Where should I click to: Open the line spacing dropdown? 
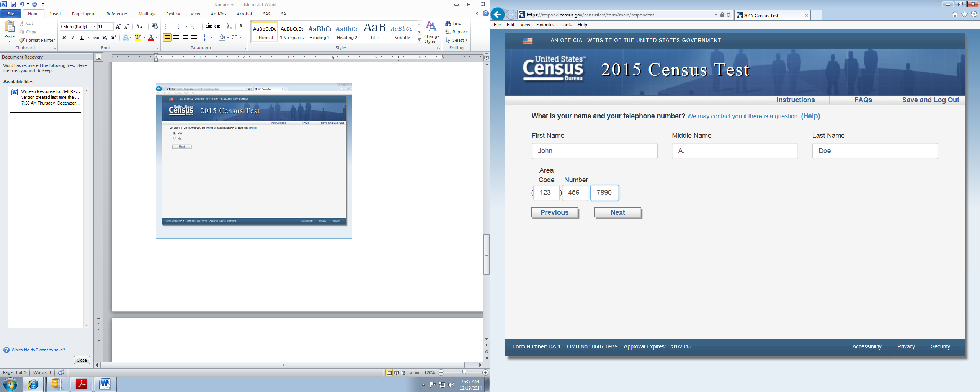point(207,38)
